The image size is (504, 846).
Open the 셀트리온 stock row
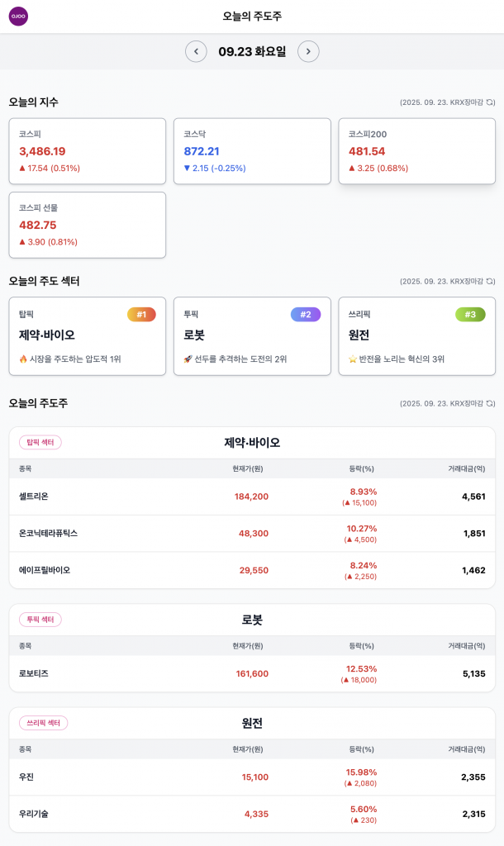tap(252, 497)
